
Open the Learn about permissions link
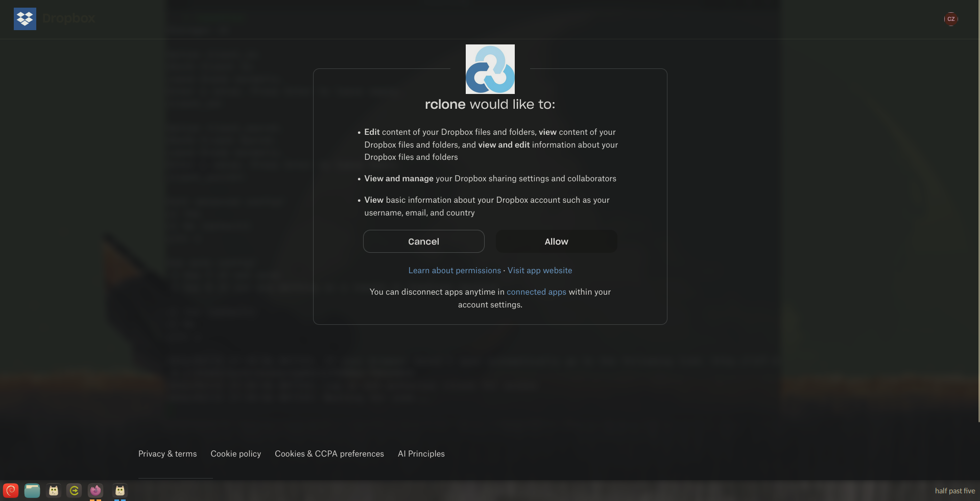455,271
